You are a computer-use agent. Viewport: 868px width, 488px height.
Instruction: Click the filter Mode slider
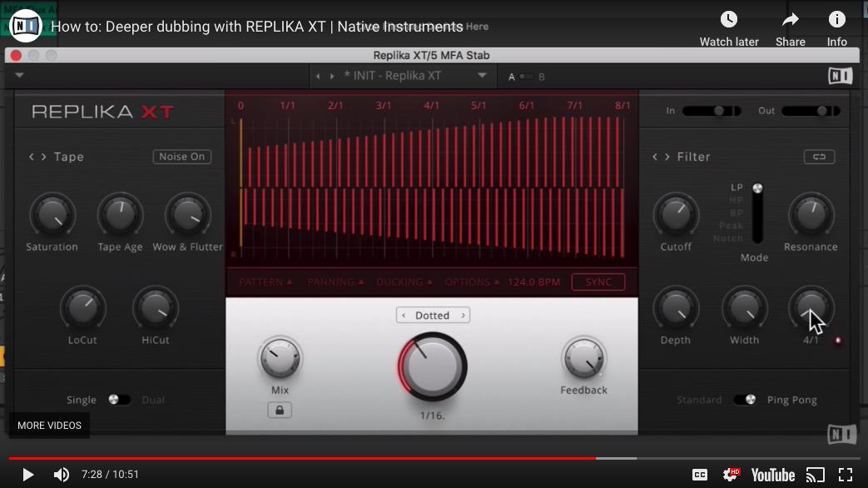[757, 213]
